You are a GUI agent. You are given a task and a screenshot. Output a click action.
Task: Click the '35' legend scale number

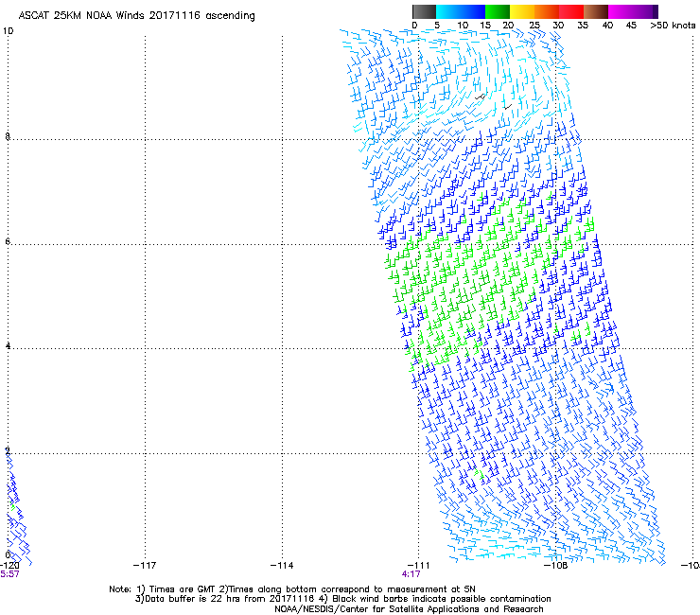pos(583,26)
